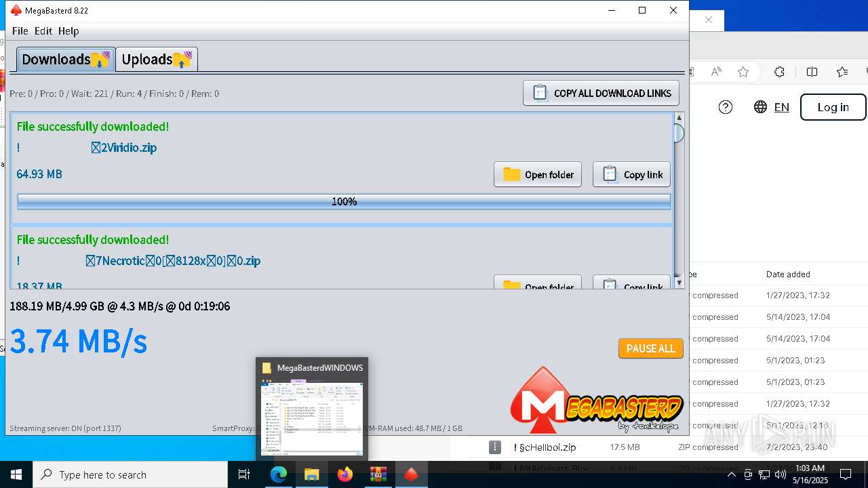Click the global transfer progress text
This screenshot has width=868, height=488.
[x=120, y=306]
